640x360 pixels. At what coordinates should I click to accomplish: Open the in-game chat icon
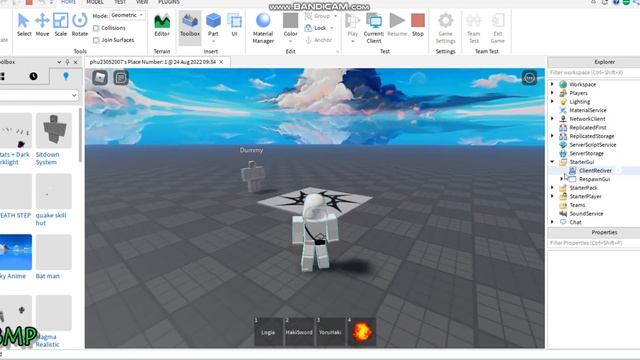pyautogui.click(x=121, y=78)
